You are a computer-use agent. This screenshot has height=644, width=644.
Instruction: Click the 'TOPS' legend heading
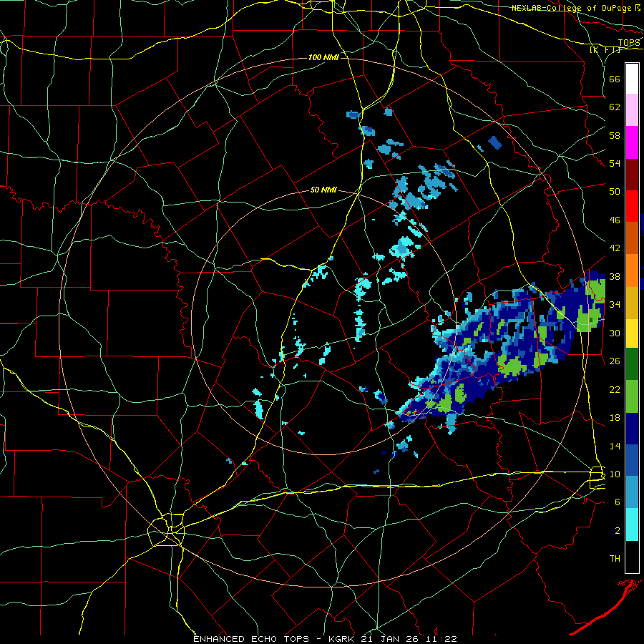pyautogui.click(x=629, y=43)
